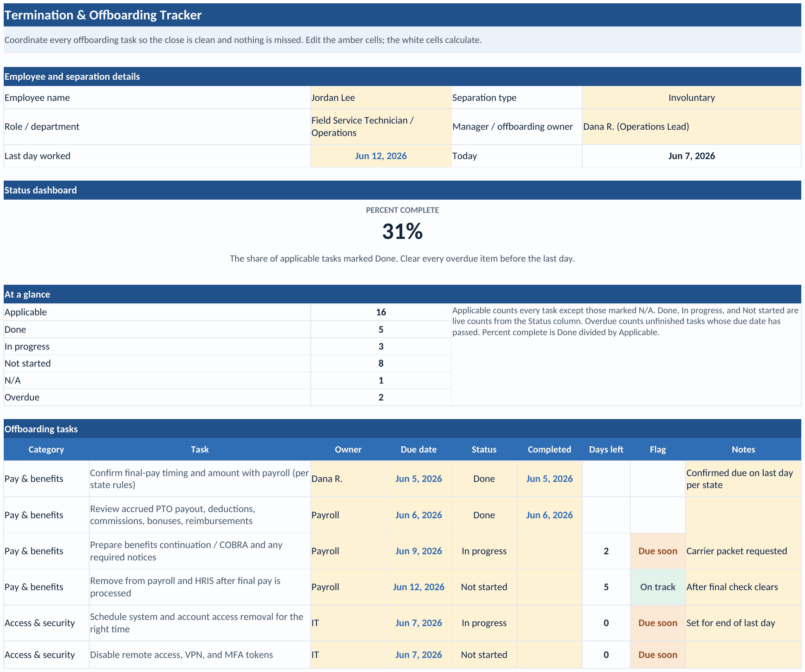Change the In progress status of the access removal task
Screen dimensions: 805x672
[484, 623]
